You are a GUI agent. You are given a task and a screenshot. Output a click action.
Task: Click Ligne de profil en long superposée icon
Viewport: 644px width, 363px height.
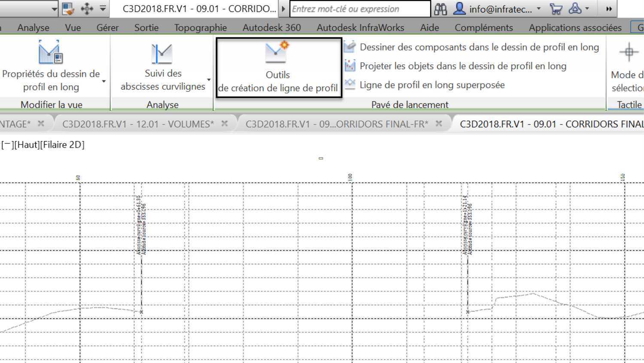(350, 84)
